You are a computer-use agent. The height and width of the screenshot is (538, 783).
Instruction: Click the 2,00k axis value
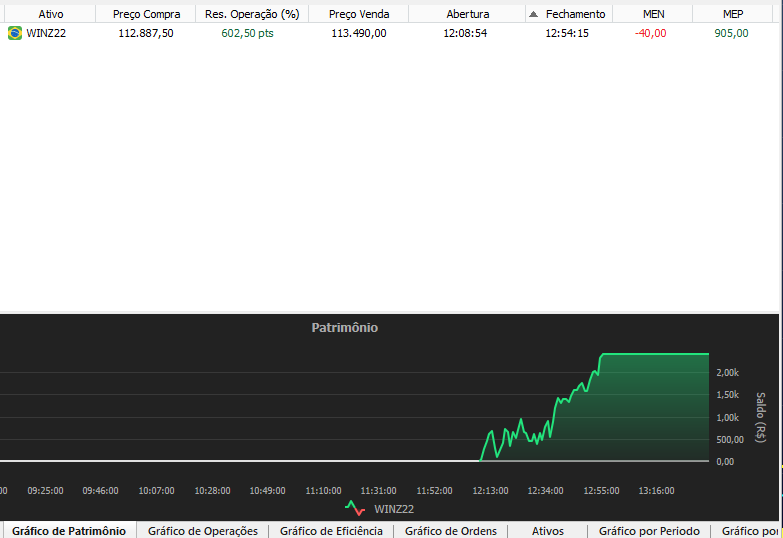(x=728, y=373)
